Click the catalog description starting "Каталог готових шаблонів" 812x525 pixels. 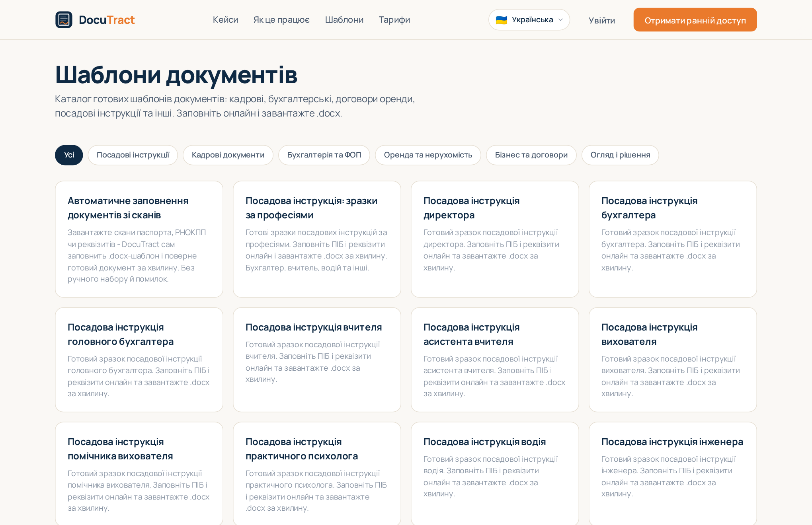click(235, 106)
